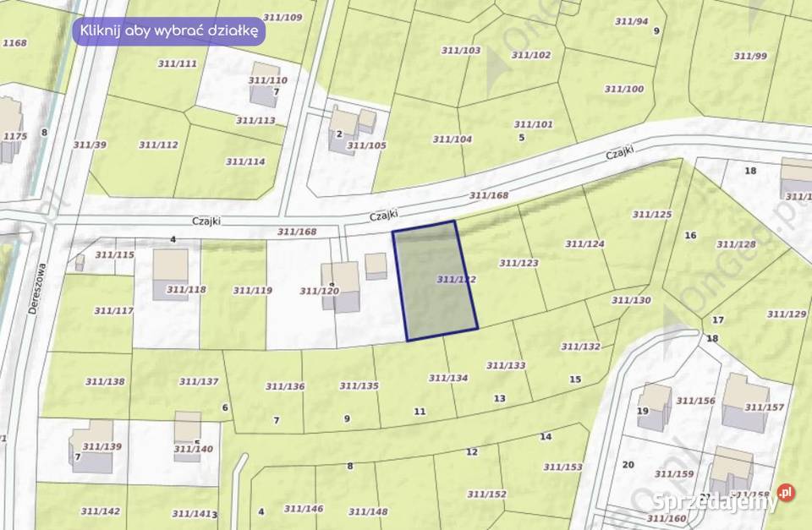Click the house on parcel 311/139

[x=91, y=446]
